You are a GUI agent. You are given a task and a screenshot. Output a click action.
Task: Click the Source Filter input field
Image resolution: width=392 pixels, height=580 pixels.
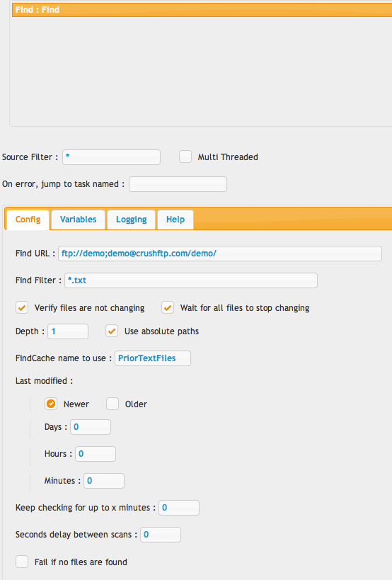pyautogui.click(x=111, y=157)
